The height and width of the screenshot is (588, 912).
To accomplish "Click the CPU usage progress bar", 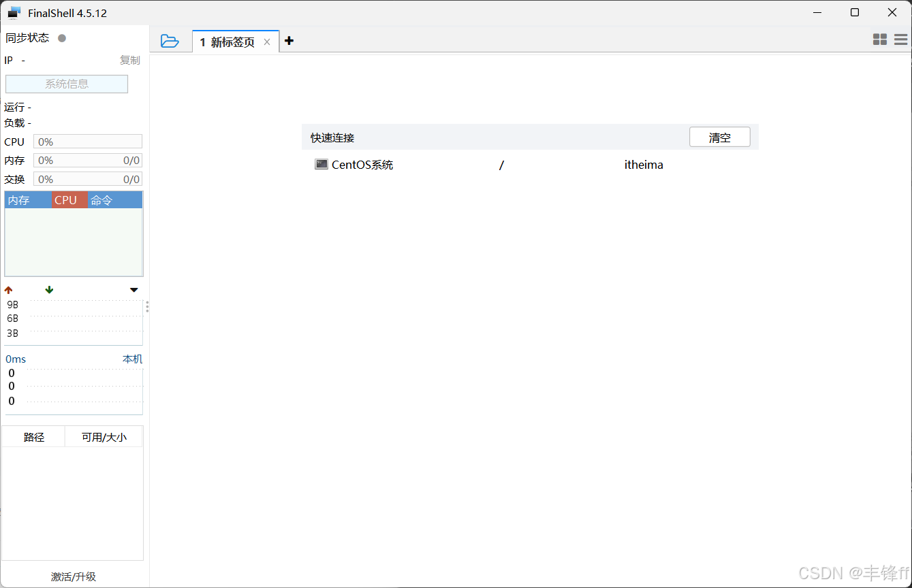I will [88, 142].
